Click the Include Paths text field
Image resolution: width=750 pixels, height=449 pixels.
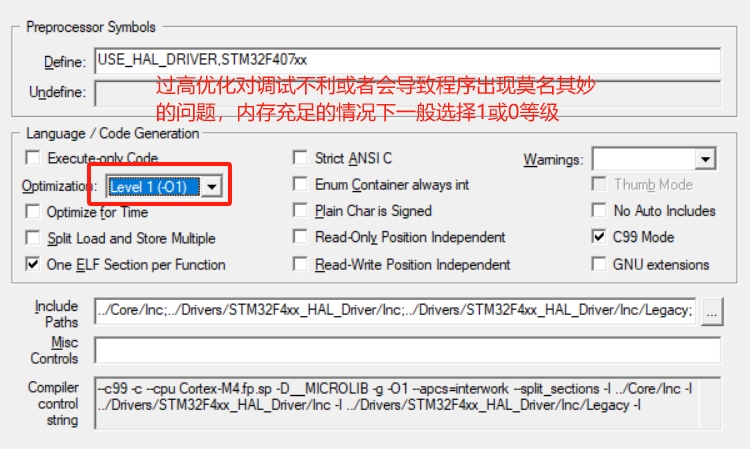[x=395, y=311]
